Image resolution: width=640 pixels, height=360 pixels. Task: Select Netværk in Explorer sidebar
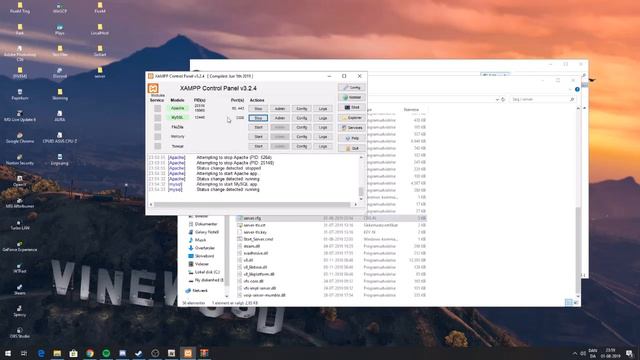(197, 291)
